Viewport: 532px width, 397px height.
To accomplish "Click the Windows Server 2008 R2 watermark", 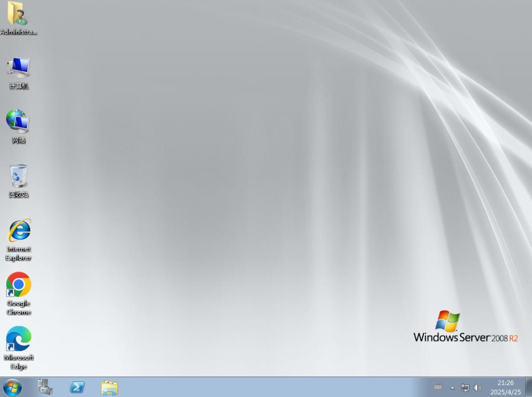I will tap(465, 328).
